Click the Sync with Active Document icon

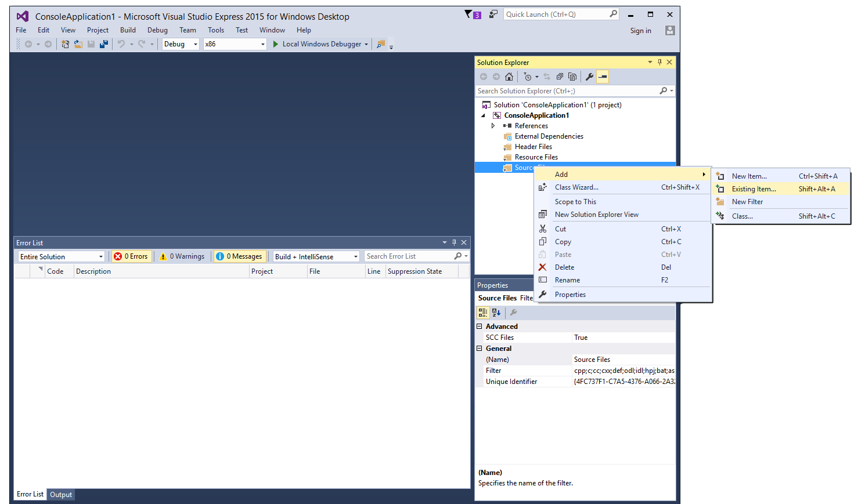(x=547, y=77)
